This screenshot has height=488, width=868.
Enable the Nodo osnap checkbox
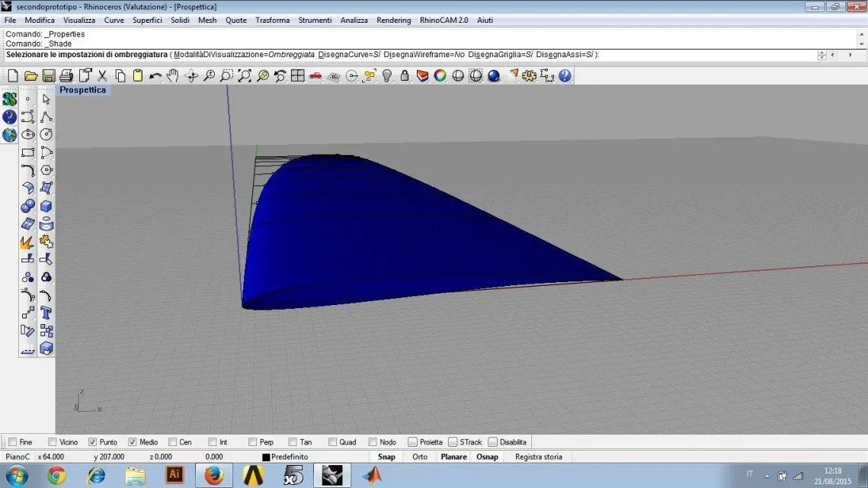(x=373, y=442)
